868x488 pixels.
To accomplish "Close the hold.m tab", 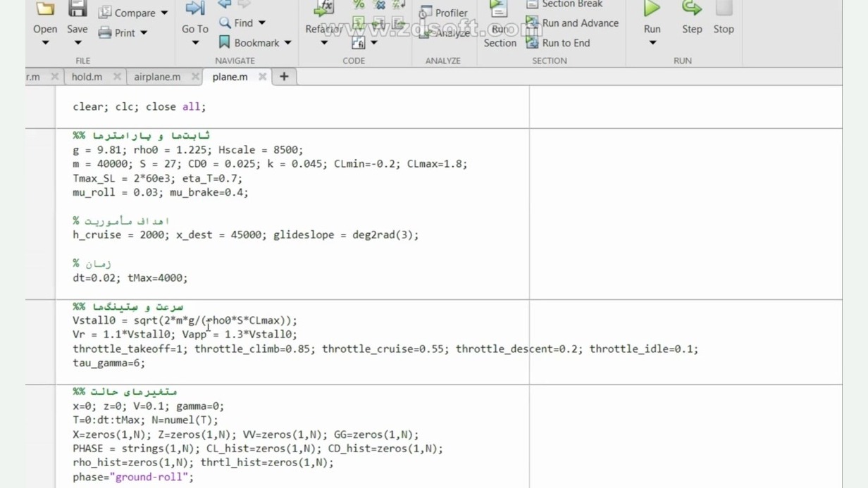I will pos(117,77).
